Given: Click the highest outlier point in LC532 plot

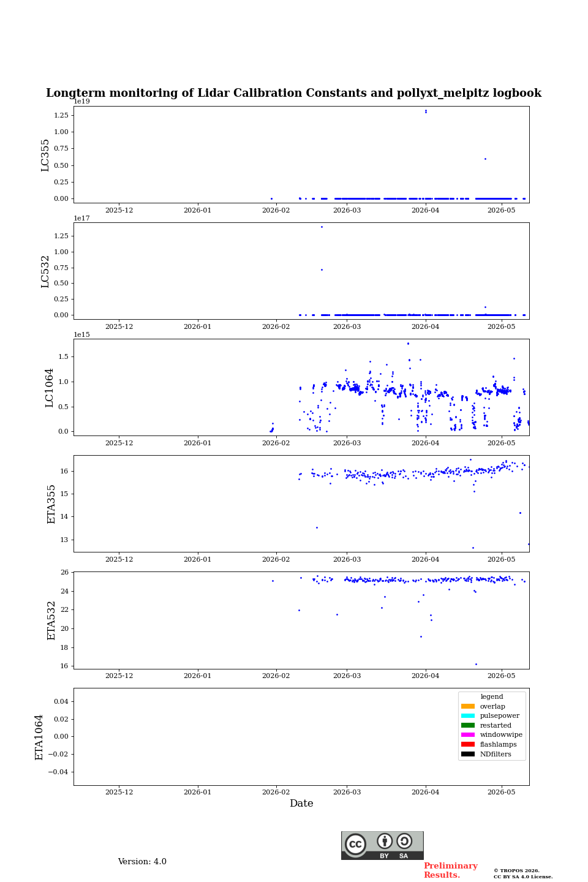Looking at the screenshot, I should (x=322, y=227).
